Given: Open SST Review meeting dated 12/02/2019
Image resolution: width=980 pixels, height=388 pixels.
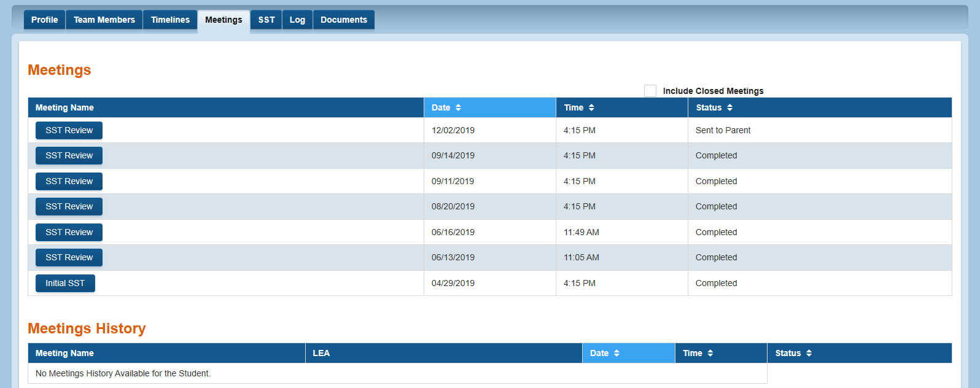Looking at the screenshot, I should (69, 130).
